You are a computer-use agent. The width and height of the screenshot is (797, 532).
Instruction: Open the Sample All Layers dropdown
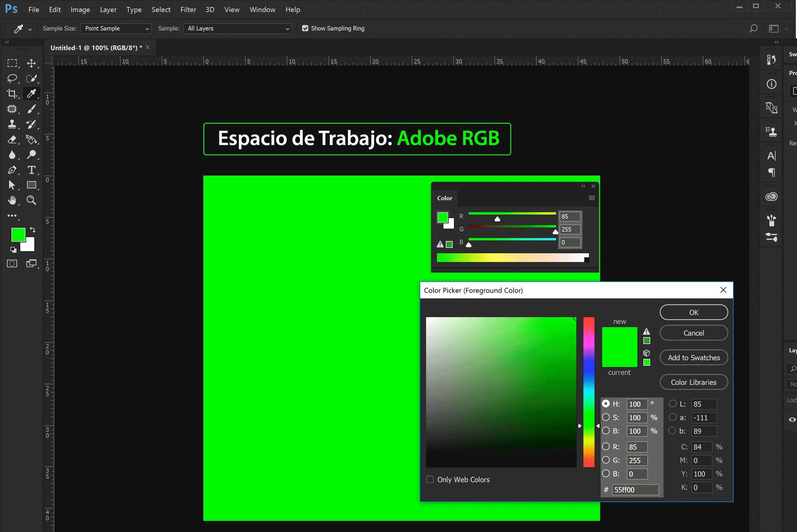point(237,28)
